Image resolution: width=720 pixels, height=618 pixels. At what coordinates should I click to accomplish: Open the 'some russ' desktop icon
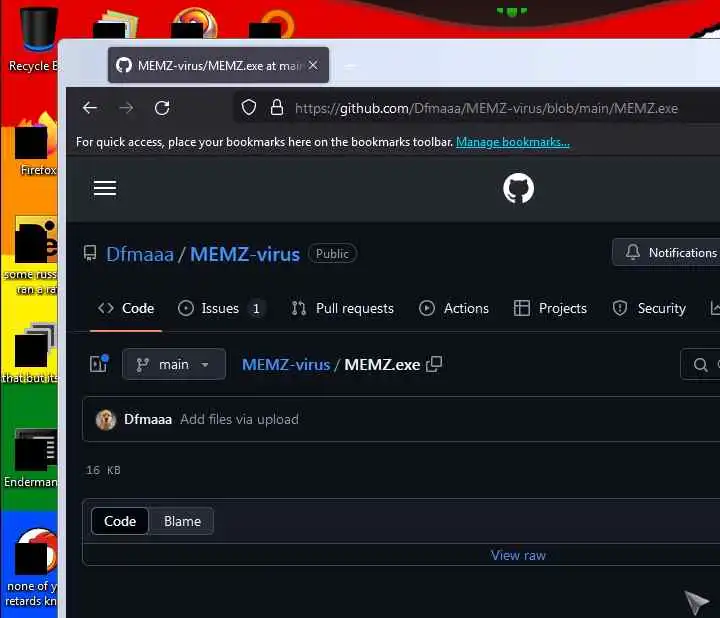(33, 256)
